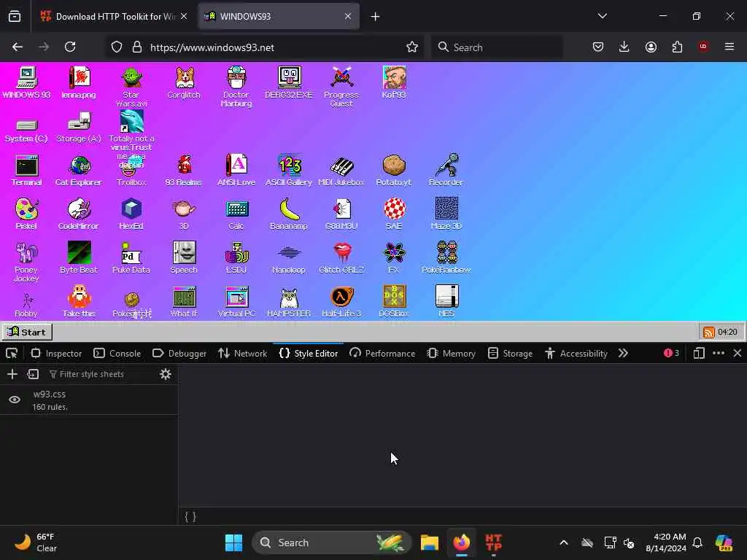Image resolution: width=747 pixels, height=560 pixels.
Task: Toggle visibility of w93.css stylesheet
Action: 15,400
